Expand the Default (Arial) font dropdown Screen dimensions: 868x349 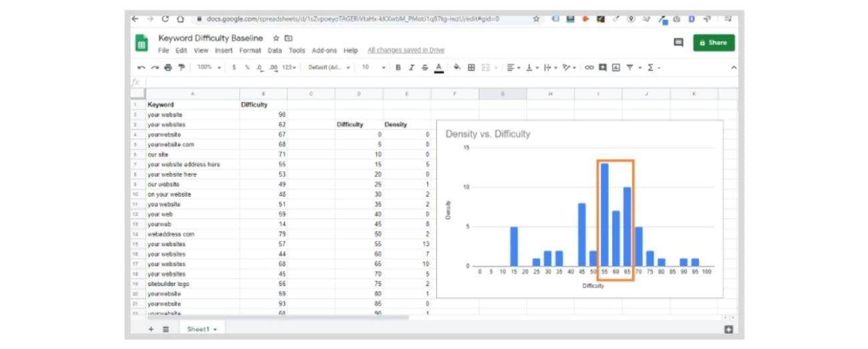pyautogui.click(x=329, y=67)
